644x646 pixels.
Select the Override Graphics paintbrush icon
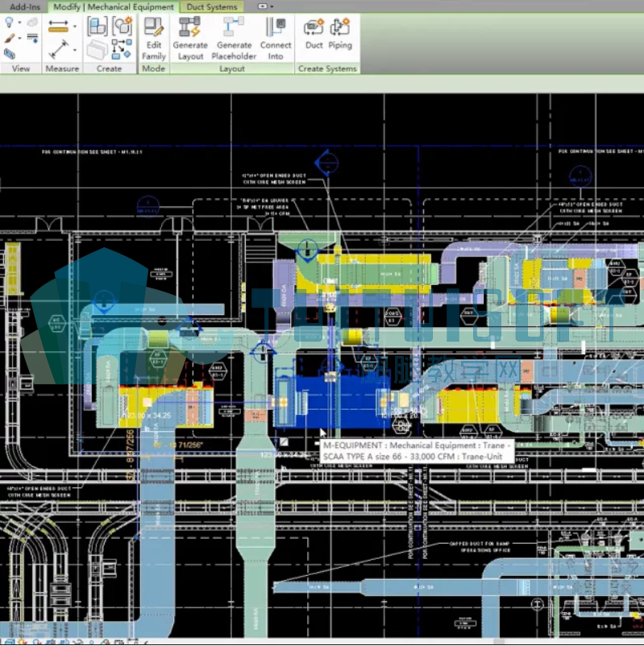(10, 38)
